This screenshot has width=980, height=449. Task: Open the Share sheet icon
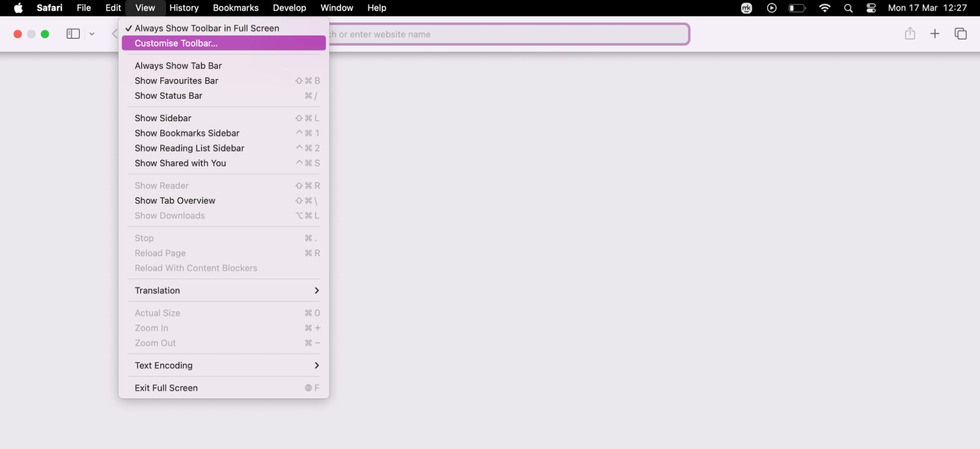click(910, 33)
